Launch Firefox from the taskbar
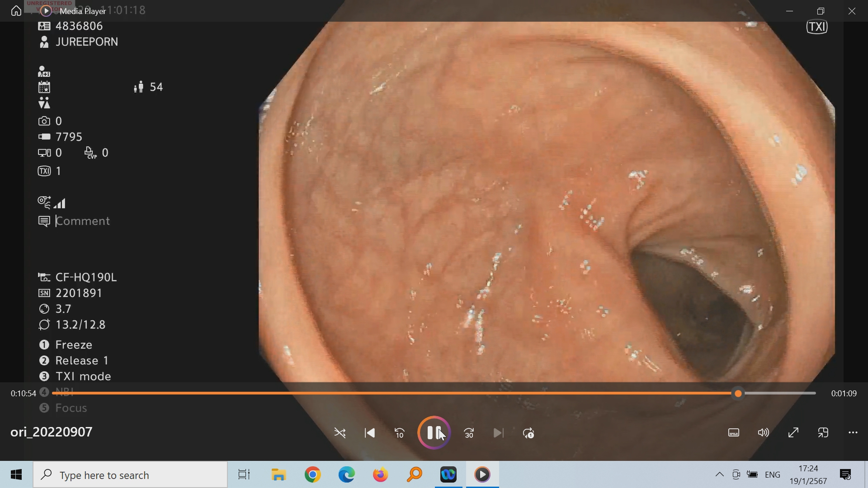 (x=381, y=475)
